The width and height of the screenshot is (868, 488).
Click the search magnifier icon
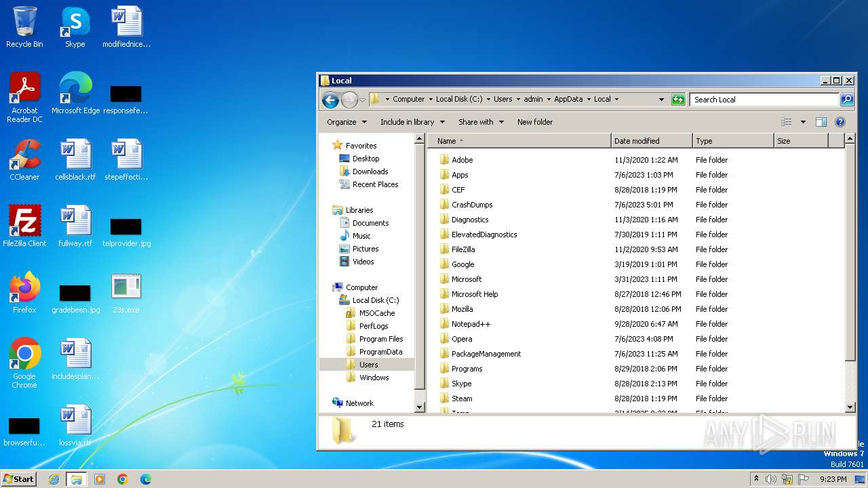[x=847, y=100]
